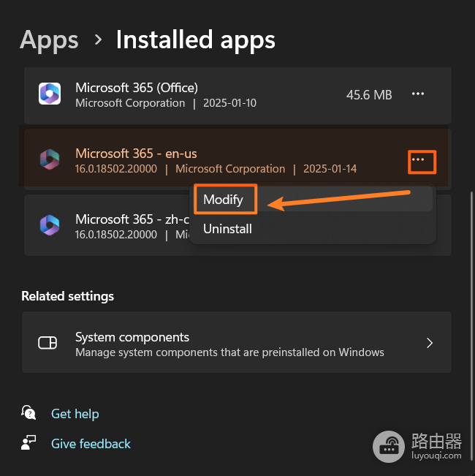
Task: Click version 16.0.18502.20000 of the zh-cn entry
Action: tap(116, 235)
